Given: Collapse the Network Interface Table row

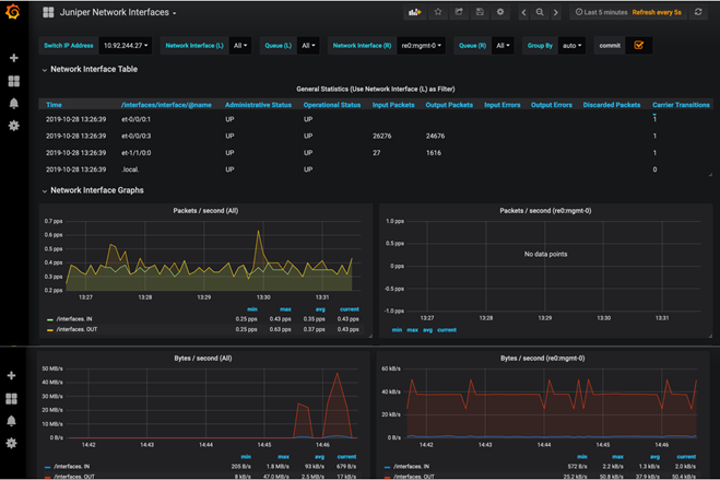Looking at the screenshot, I should pos(93,70).
